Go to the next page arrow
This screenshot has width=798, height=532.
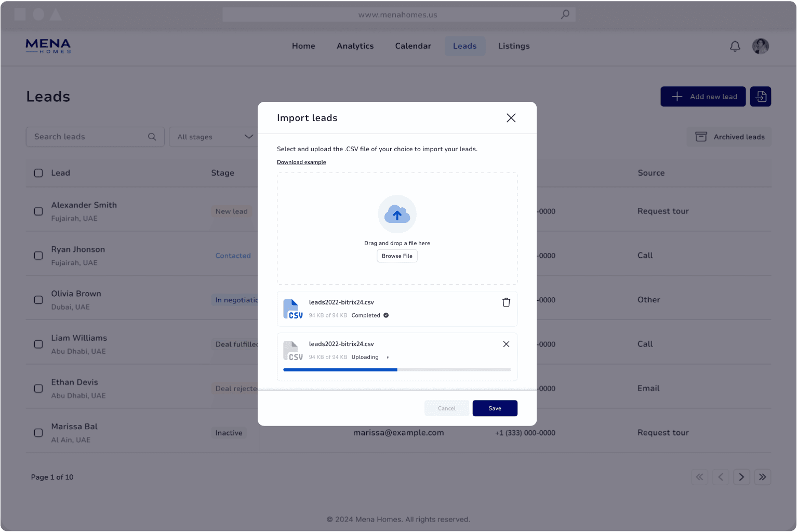pos(741,477)
